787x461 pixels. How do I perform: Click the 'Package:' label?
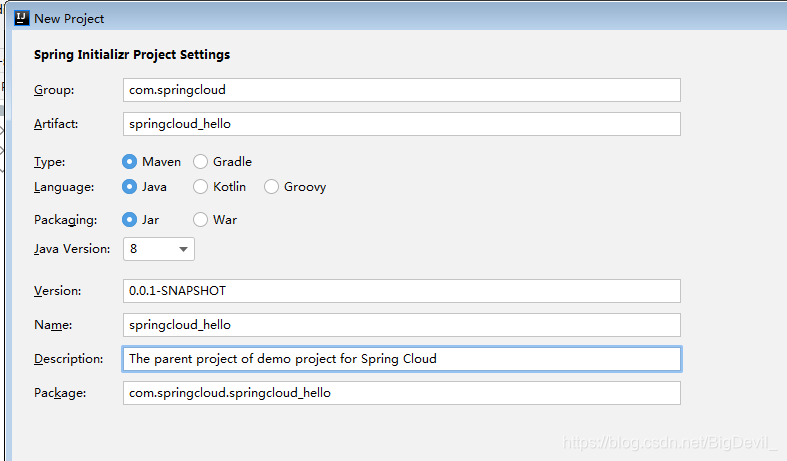pos(60,393)
